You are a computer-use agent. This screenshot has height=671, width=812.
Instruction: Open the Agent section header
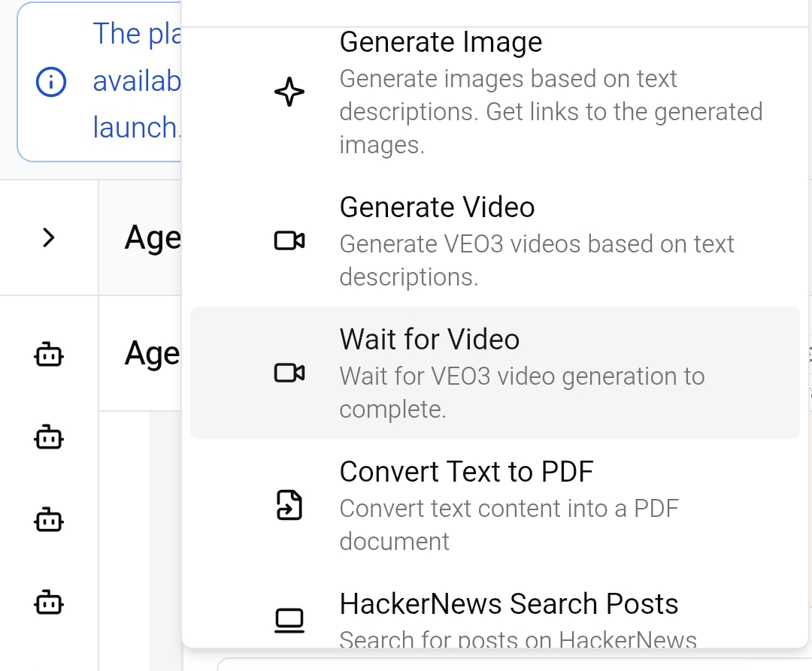pyautogui.click(x=154, y=237)
